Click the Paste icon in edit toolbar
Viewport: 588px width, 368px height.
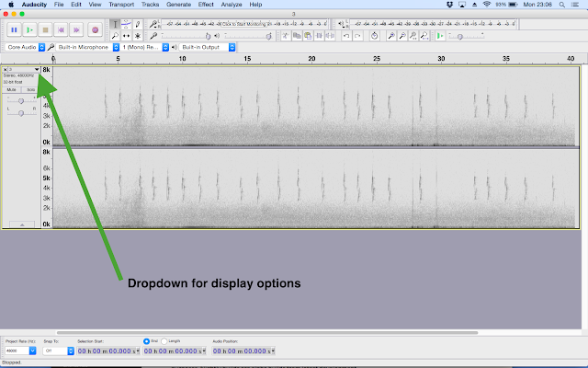pos(308,36)
